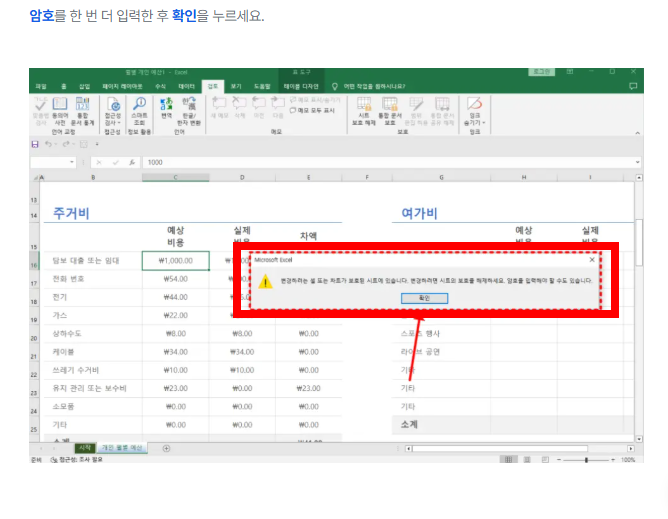Switch to the Table Design tab
Viewport: 668px width, 519px height.
point(301,86)
